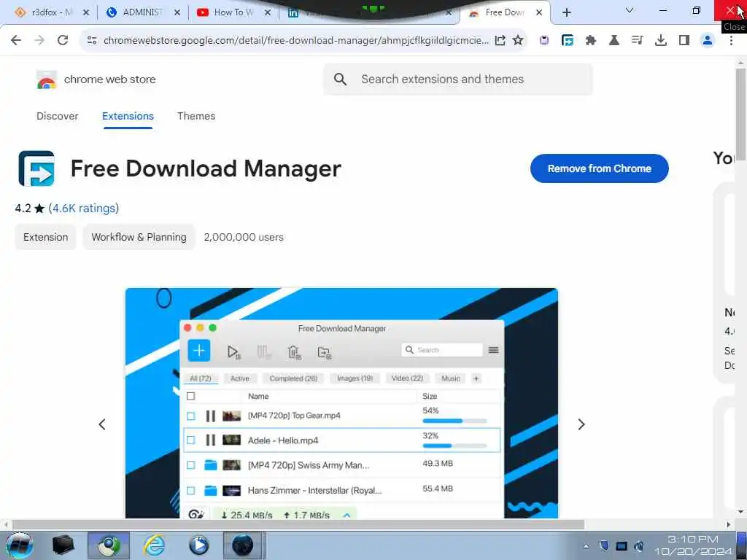
Task: Click Remove from Chrome button
Action: point(599,168)
